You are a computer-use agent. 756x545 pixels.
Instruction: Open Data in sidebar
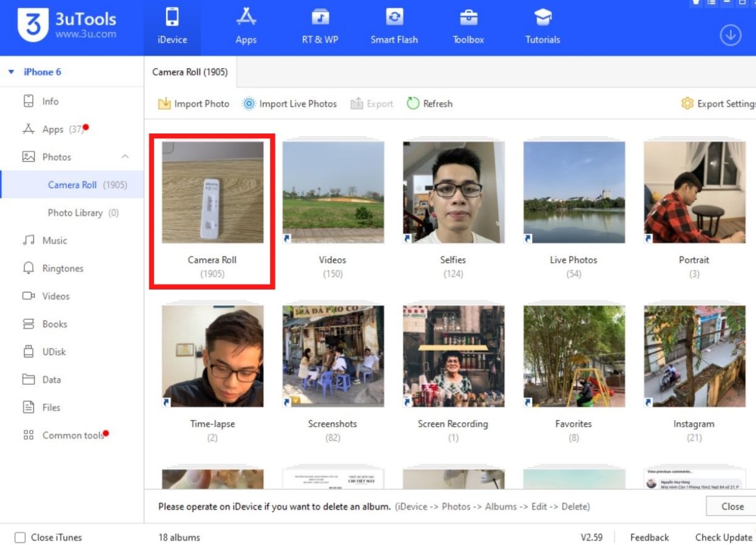click(x=72, y=380)
